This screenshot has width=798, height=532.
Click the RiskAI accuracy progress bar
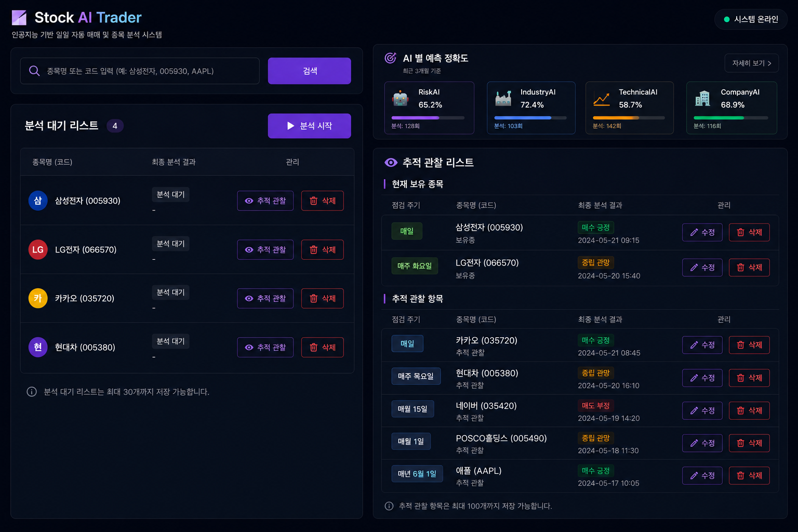[428, 118]
